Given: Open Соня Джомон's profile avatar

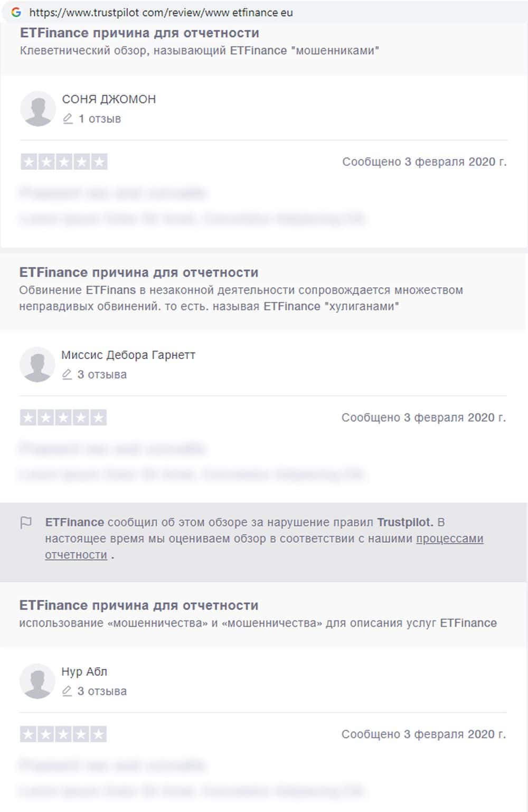Looking at the screenshot, I should coord(38,109).
